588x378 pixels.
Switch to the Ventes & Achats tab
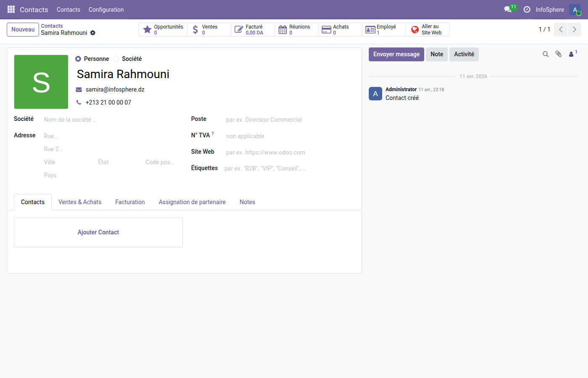(80, 202)
